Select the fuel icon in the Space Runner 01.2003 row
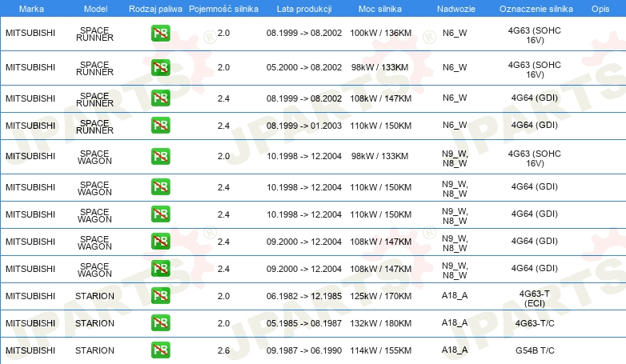 pyautogui.click(x=160, y=126)
